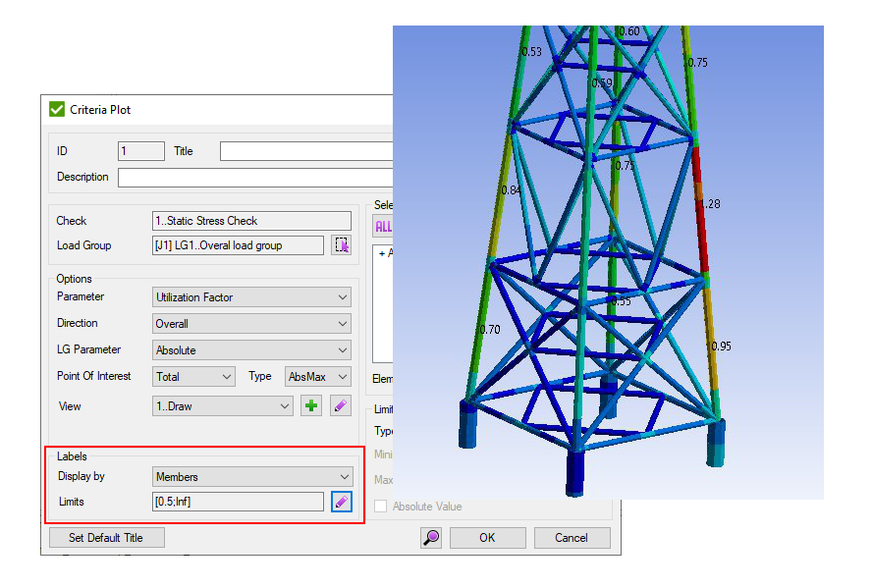Screen dimensions: 872x588
Task: Click the 0.70 label on tower
Action: point(490,330)
